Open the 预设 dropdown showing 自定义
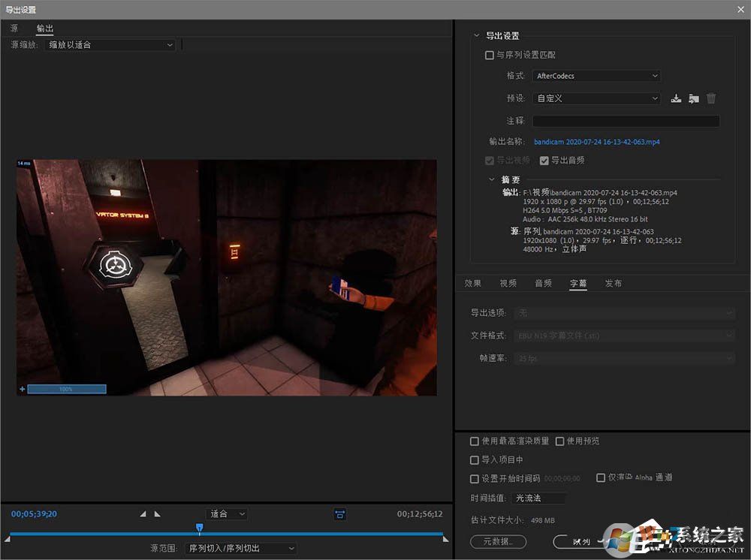This screenshot has width=751, height=560. pos(596,98)
